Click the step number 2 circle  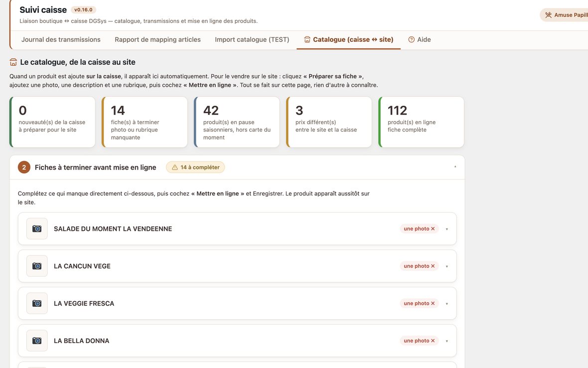[24, 168]
